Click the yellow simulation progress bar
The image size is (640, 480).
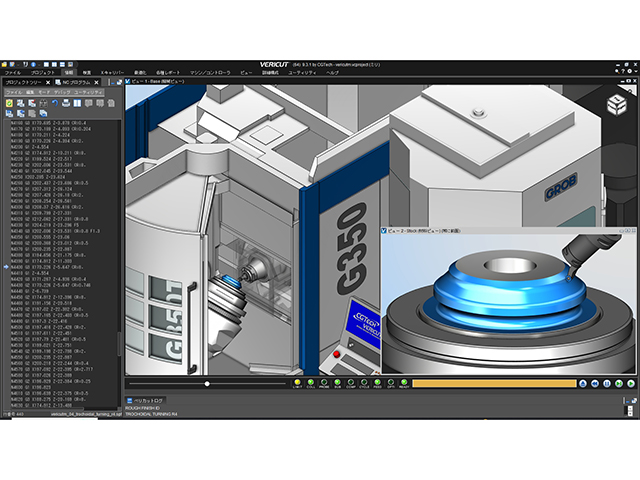(x=494, y=384)
